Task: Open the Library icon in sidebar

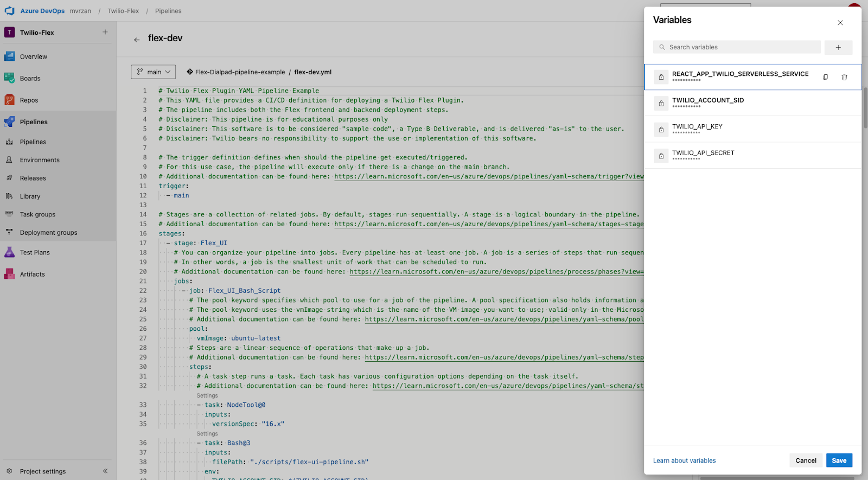Action: pos(9,196)
